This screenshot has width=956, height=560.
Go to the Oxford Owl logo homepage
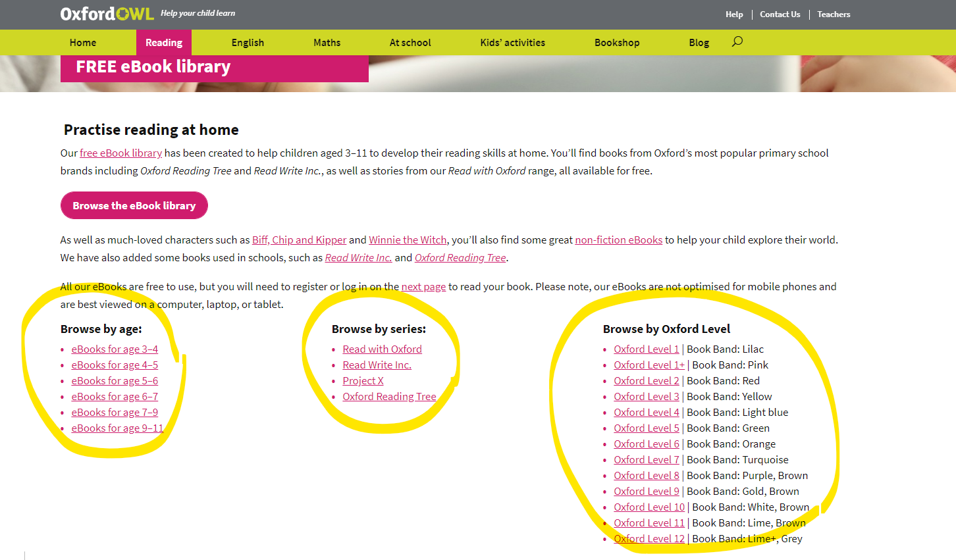click(x=107, y=14)
